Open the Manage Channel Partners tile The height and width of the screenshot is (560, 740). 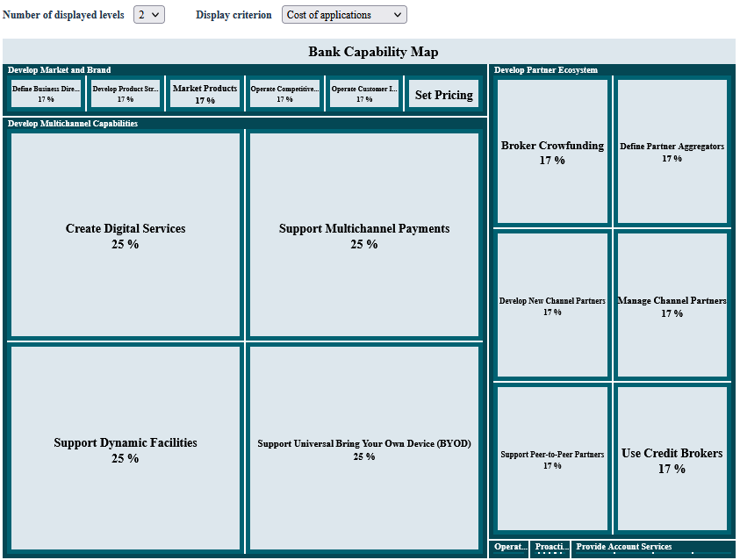672,305
